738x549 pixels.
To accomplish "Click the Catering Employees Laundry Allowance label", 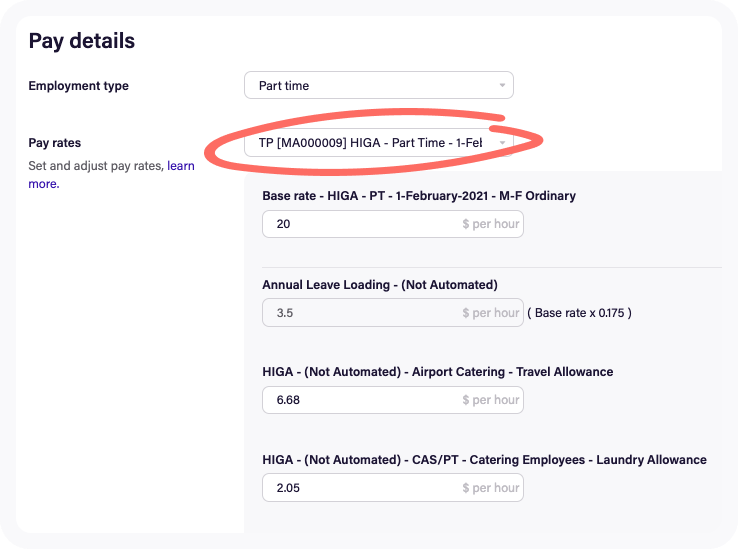I will 484,460.
